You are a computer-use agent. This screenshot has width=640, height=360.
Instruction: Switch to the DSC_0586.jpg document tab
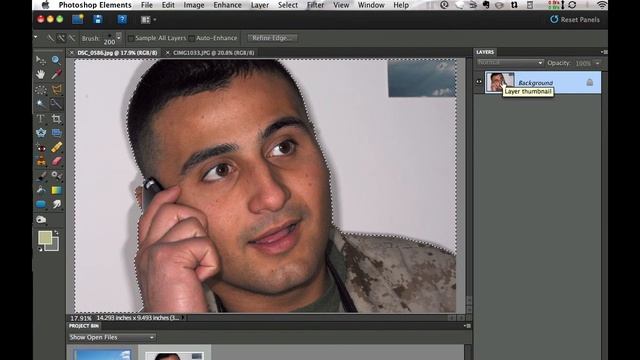[117, 53]
